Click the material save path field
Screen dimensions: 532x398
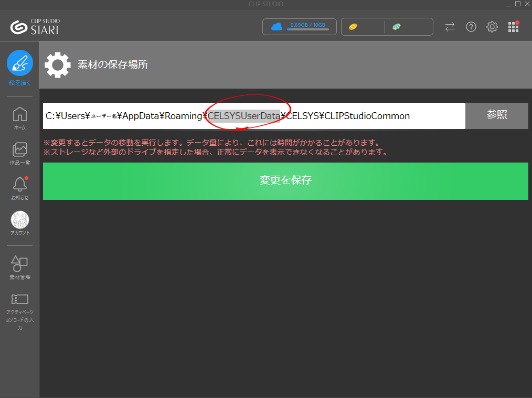(x=254, y=115)
